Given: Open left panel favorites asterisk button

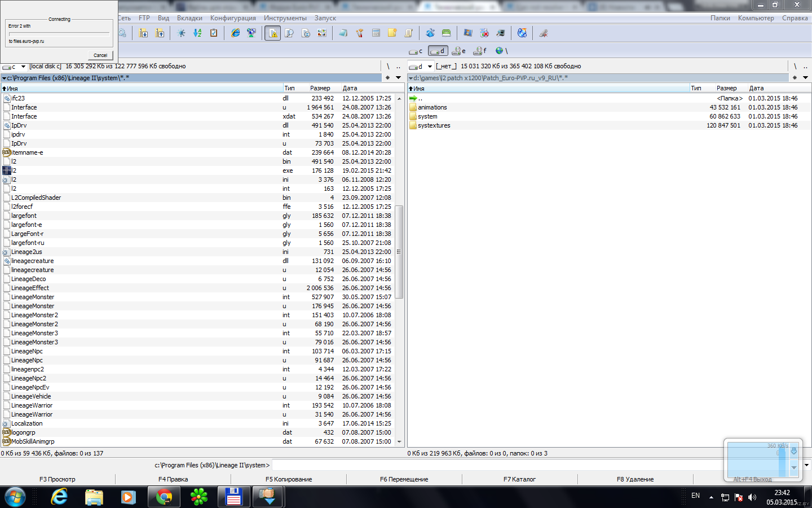Looking at the screenshot, I should [x=387, y=78].
